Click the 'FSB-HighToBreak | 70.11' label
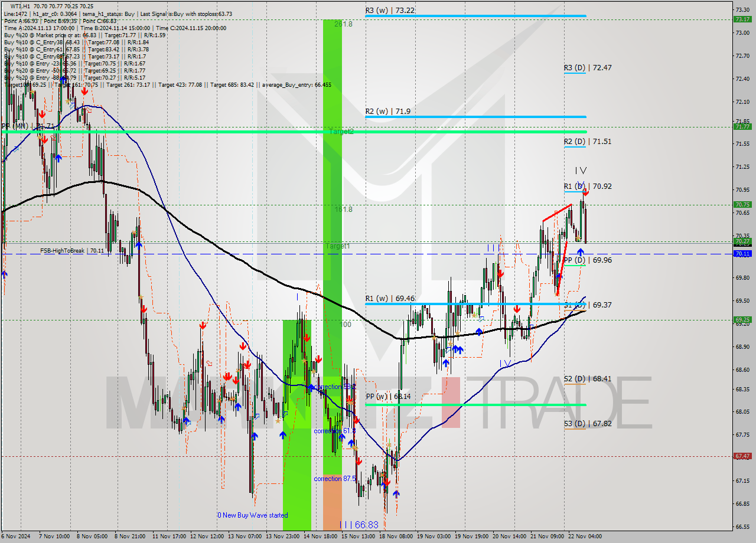The height and width of the screenshot is (543, 756). [73, 251]
